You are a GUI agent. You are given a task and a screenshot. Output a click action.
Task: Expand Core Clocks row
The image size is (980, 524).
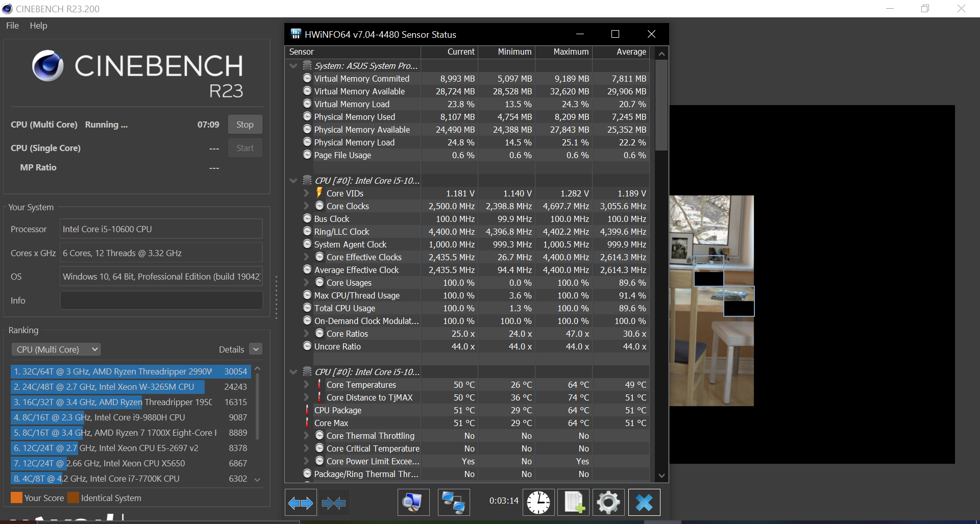(306, 206)
